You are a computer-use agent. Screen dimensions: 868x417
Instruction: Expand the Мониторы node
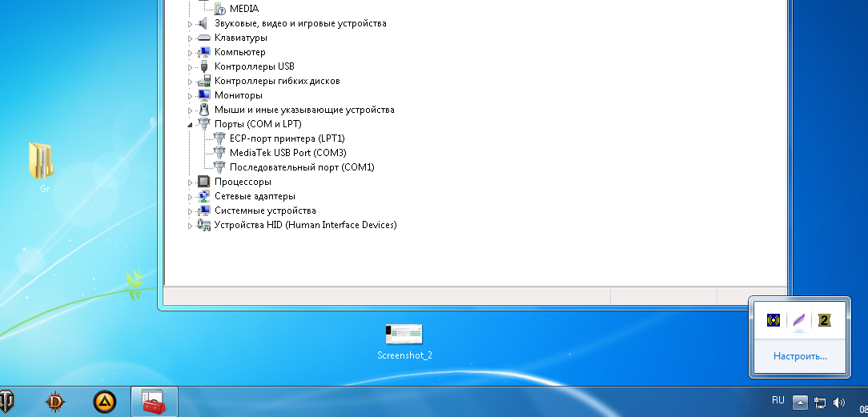pos(190,96)
